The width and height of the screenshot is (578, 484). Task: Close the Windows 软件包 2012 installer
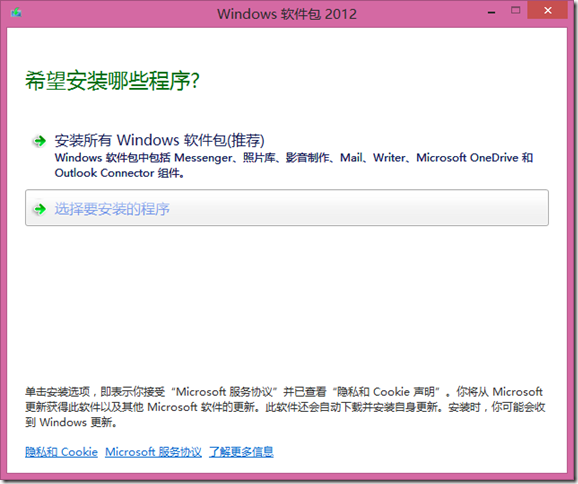pyautogui.click(x=547, y=10)
